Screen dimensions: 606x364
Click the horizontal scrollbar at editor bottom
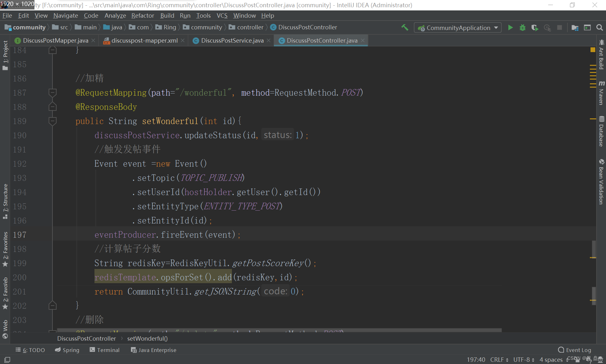pyautogui.click(x=279, y=330)
